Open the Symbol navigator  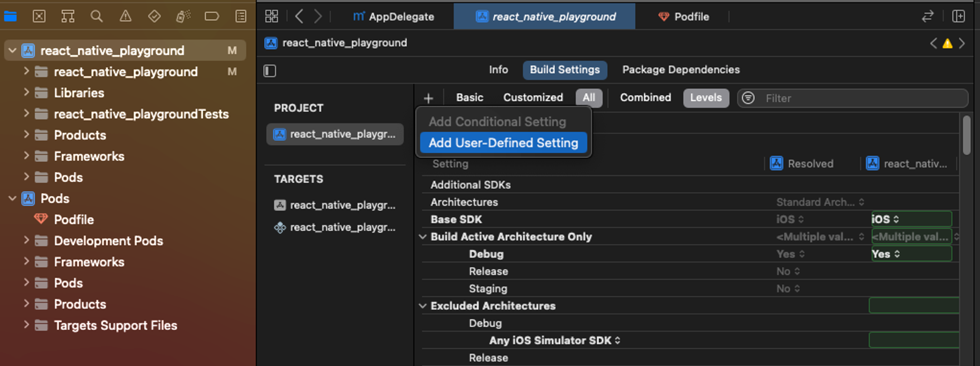click(x=68, y=17)
